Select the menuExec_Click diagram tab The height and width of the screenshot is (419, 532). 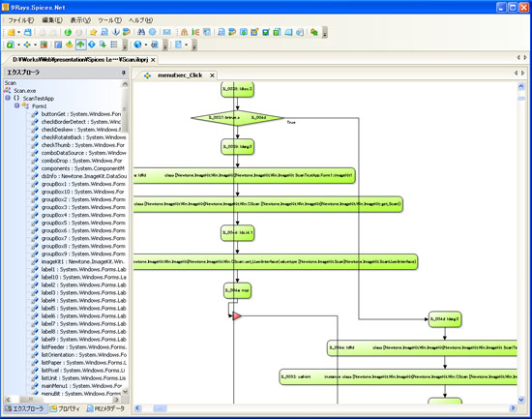180,75
